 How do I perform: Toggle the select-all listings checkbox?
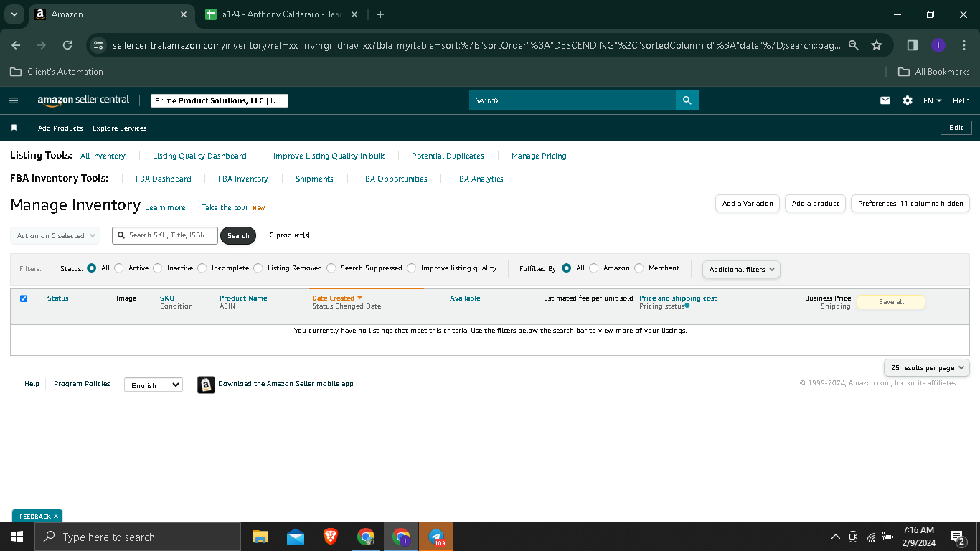coord(24,298)
